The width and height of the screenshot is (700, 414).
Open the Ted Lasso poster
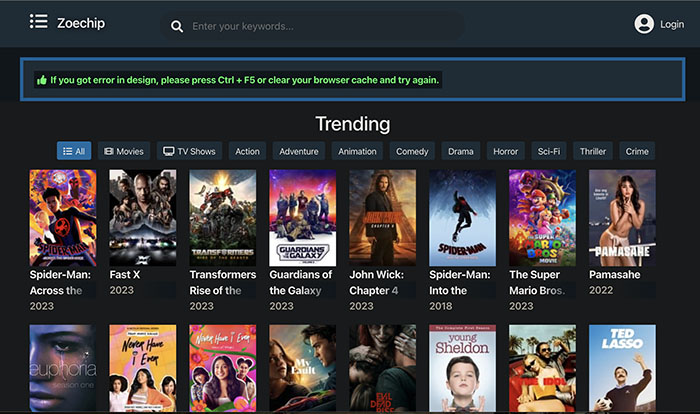pos(622,368)
